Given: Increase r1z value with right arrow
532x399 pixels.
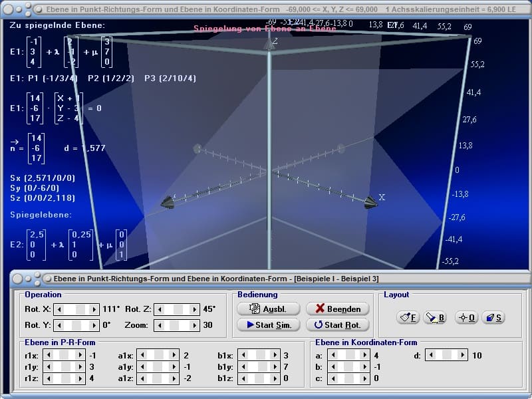Looking at the screenshot, I should tap(80, 378).
